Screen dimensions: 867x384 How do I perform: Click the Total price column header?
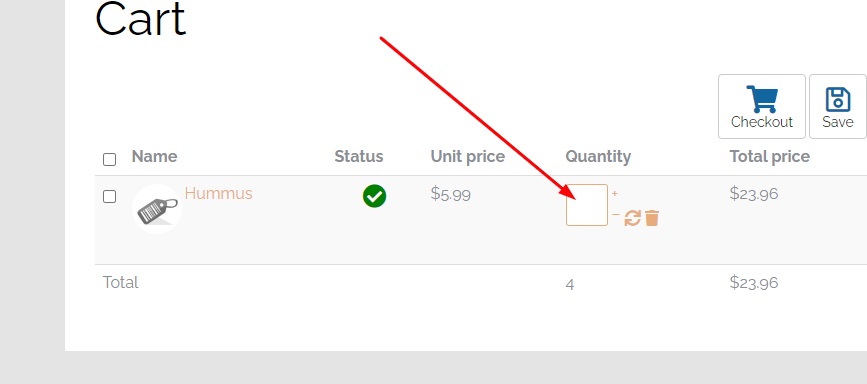pyautogui.click(x=770, y=157)
